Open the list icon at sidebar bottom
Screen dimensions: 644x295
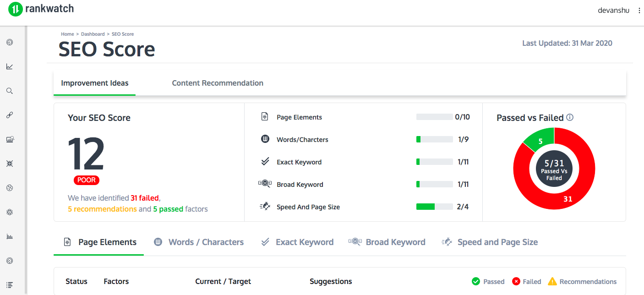pyautogui.click(x=9, y=285)
